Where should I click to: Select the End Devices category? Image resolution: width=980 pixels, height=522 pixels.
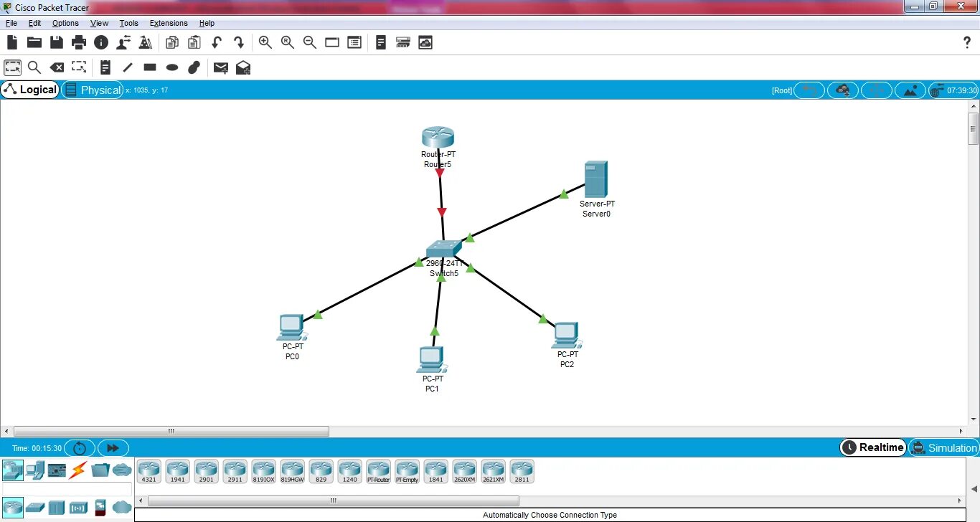click(x=35, y=470)
